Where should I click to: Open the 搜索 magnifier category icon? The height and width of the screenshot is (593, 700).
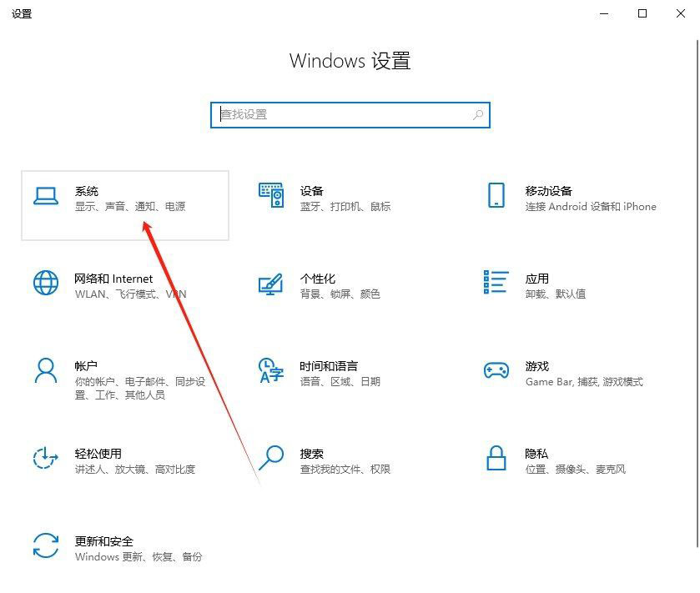click(271, 458)
